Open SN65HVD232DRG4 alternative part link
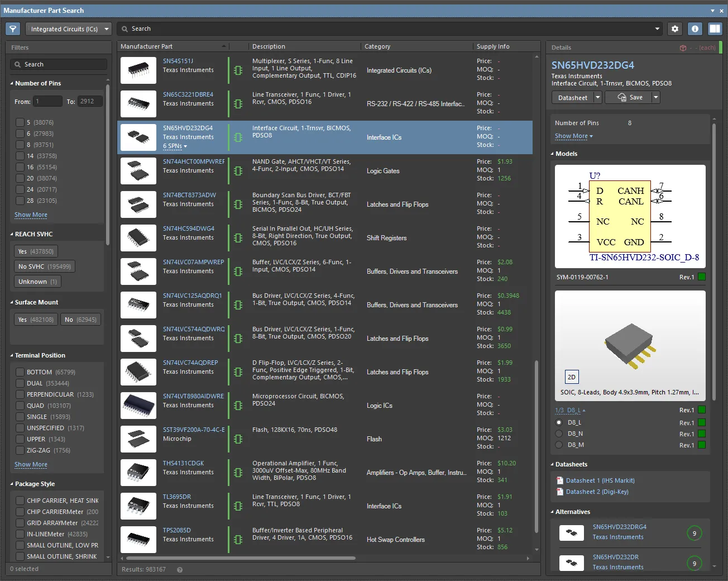This screenshot has height=581, width=728. tap(620, 527)
